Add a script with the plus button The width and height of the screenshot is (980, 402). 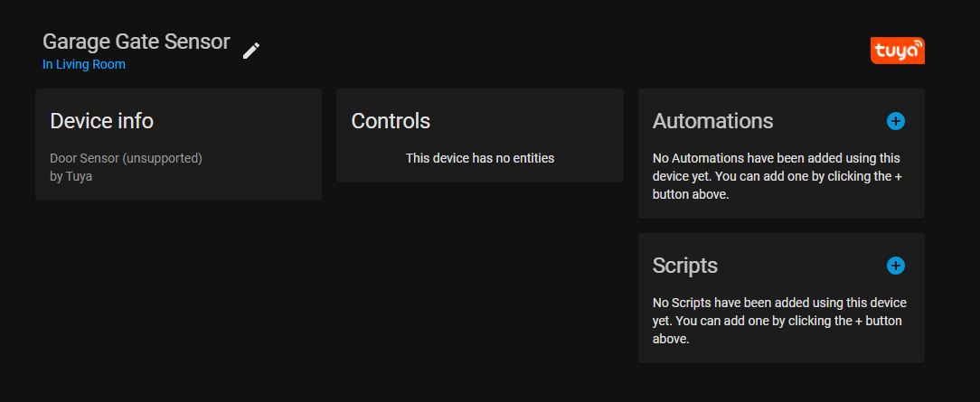896,266
